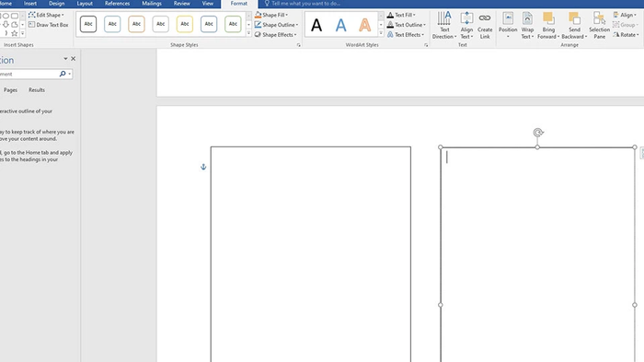Click the Edit Shape button
This screenshot has height=362, width=644.
tap(46, 15)
